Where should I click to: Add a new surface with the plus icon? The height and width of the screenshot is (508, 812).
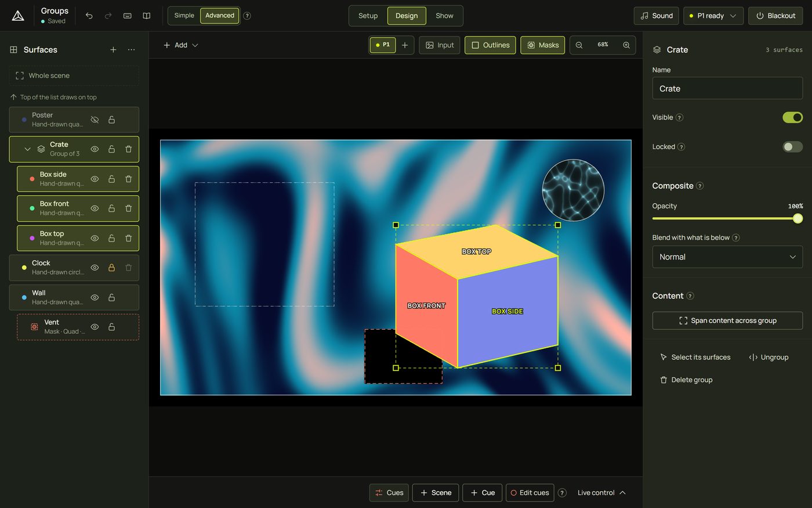point(113,50)
